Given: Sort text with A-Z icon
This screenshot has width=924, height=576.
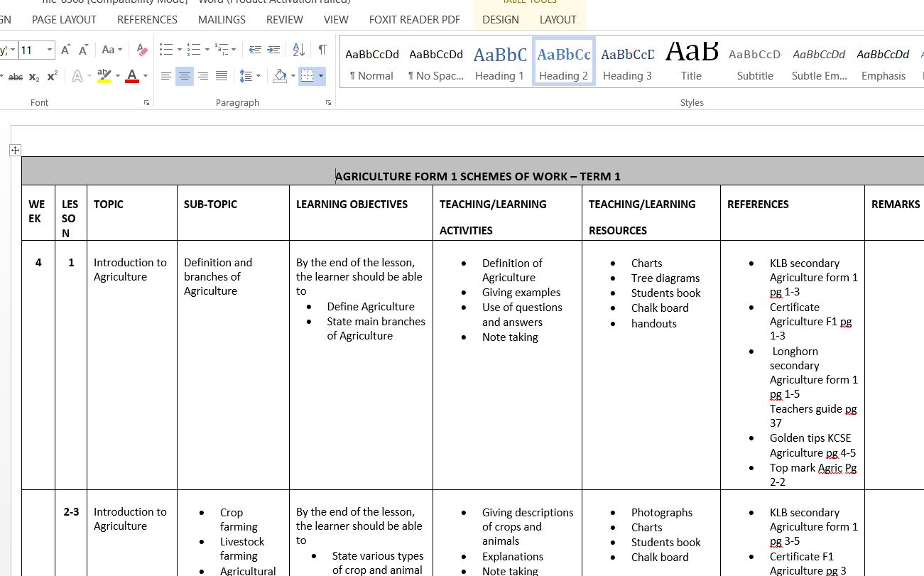Looking at the screenshot, I should (x=299, y=50).
